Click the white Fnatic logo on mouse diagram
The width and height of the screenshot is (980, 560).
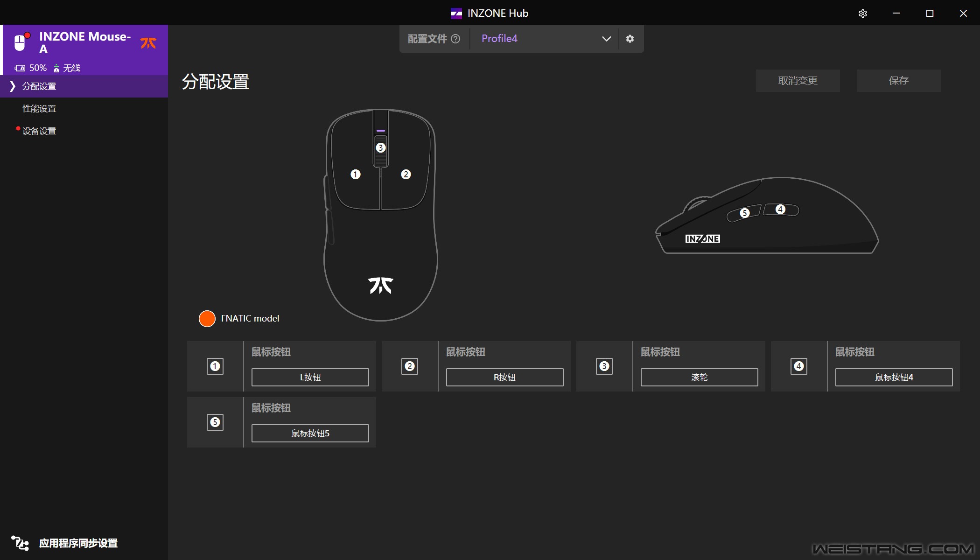coord(381,286)
